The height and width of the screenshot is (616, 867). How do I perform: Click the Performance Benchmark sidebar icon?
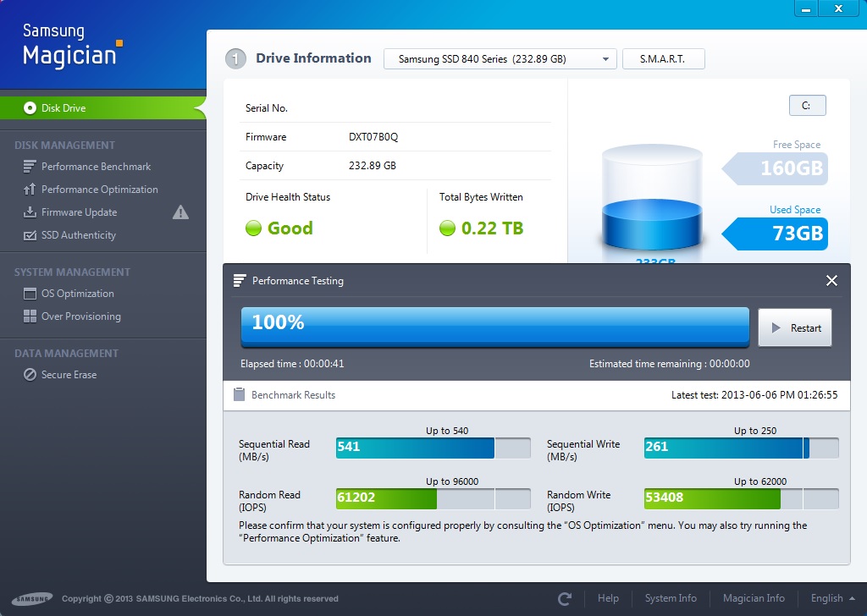30,167
